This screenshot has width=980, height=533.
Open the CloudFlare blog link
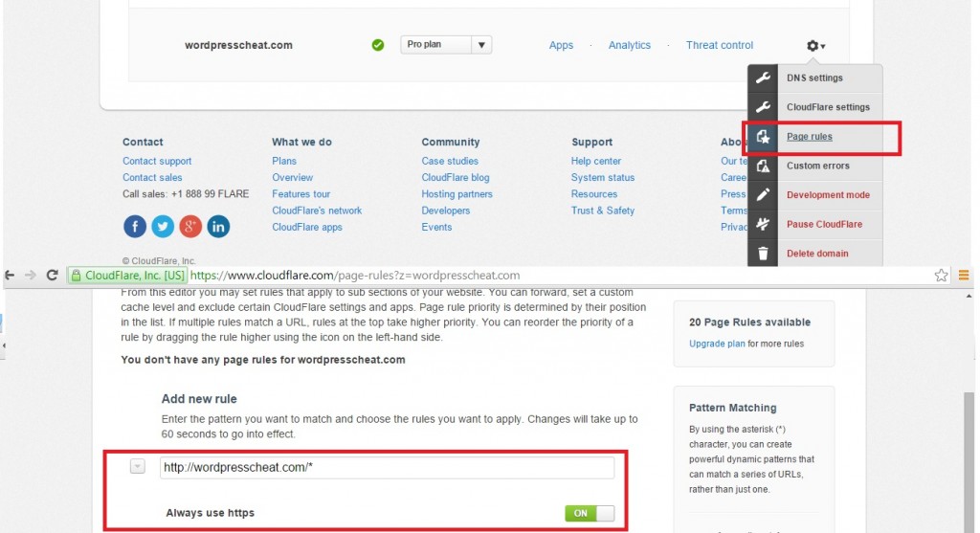[x=456, y=177]
